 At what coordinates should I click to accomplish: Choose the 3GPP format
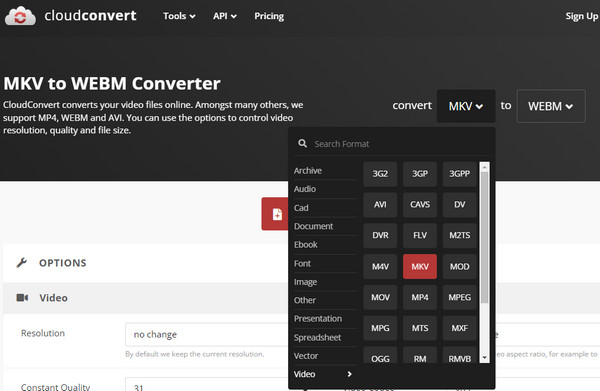[x=460, y=174]
